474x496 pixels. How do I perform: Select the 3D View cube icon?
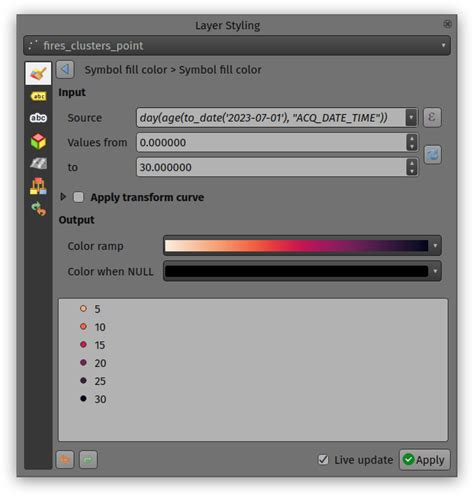[x=38, y=141]
